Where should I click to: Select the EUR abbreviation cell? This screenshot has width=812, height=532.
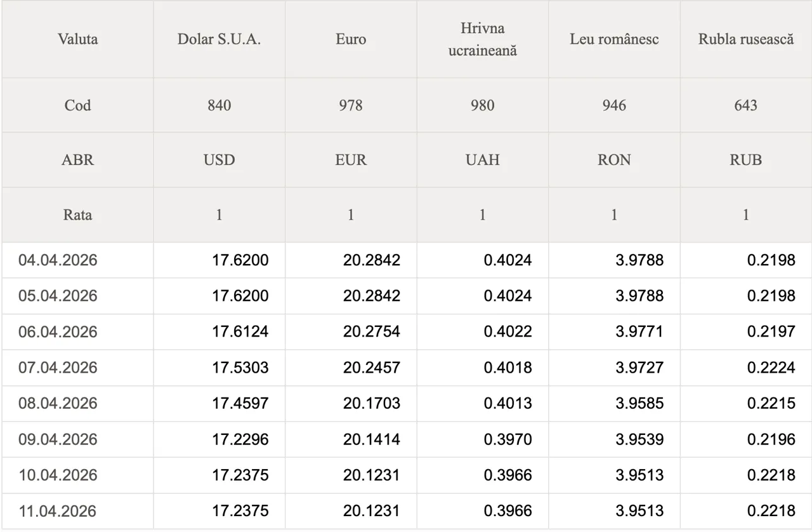(x=351, y=160)
